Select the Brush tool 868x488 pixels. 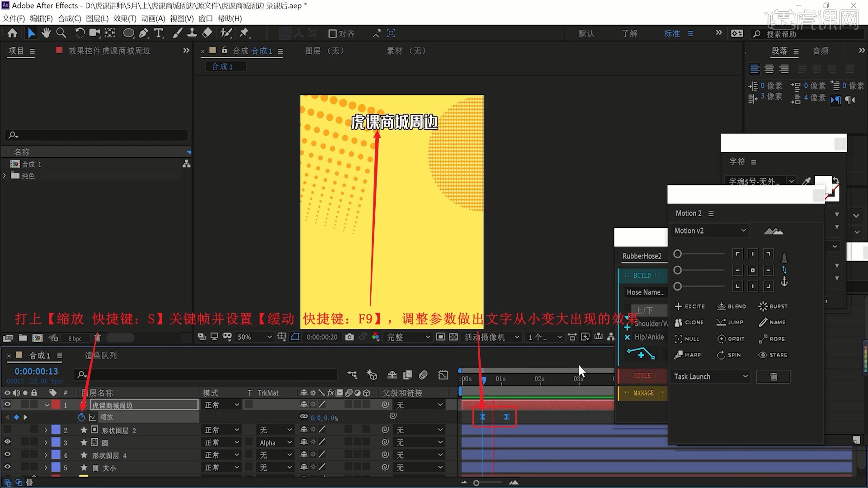[x=177, y=33]
